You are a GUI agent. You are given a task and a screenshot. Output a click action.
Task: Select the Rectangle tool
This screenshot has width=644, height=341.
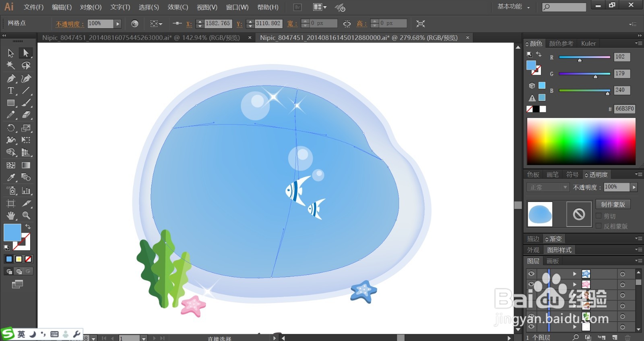click(x=11, y=103)
